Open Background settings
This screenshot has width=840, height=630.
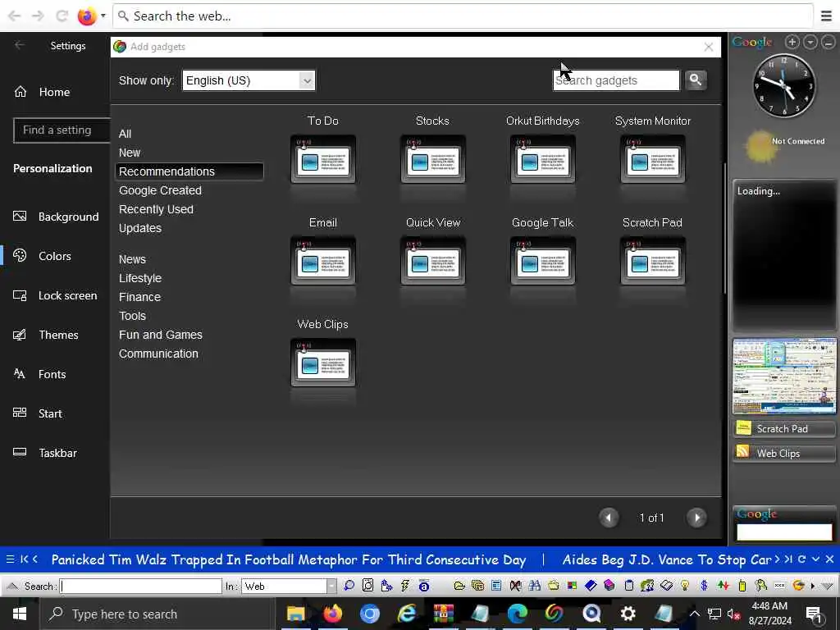[55, 217]
